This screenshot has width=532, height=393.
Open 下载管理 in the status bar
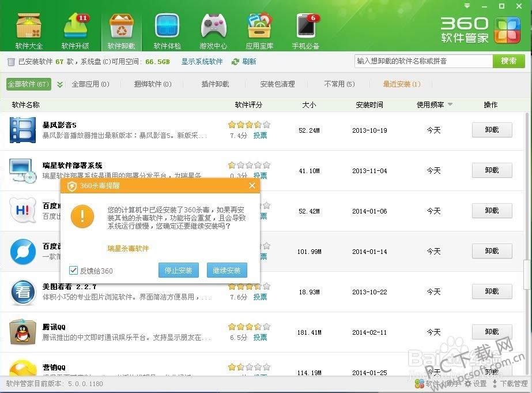(x=510, y=384)
